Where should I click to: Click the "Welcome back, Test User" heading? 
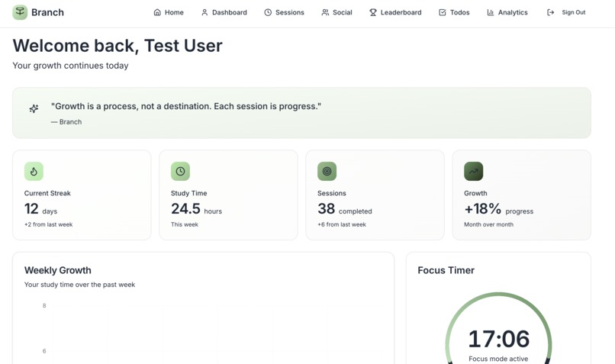pyautogui.click(x=118, y=46)
